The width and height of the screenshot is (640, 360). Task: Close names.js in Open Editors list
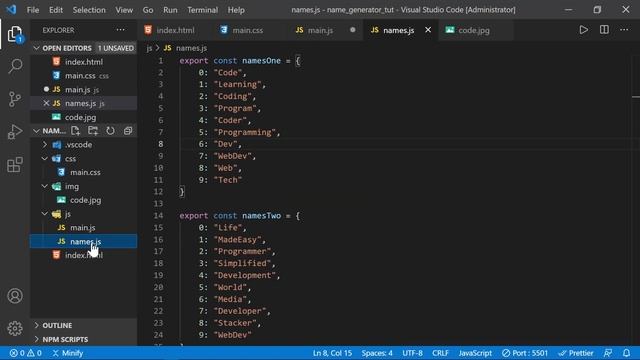click(46, 103)
